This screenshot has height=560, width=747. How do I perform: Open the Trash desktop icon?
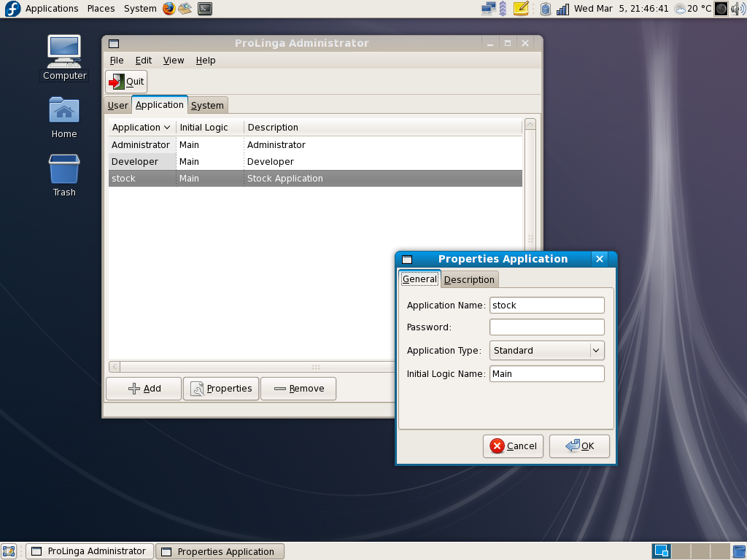click(64, 176)
